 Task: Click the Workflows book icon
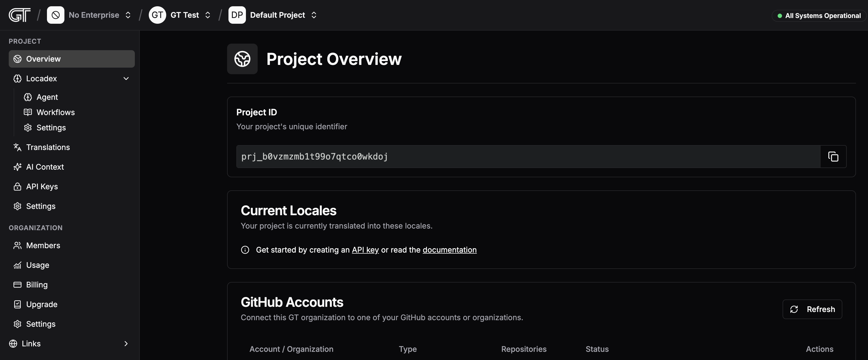coord(28,112)
